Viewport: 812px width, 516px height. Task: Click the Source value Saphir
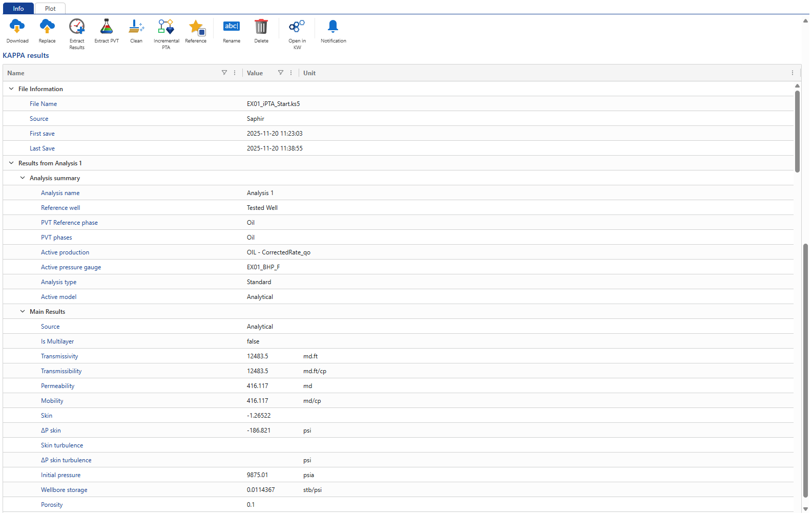click(x=256, y=119)
